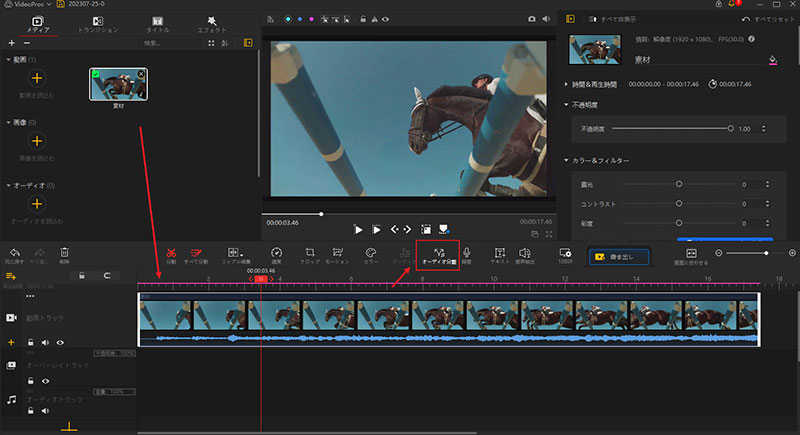800x435 pixels.
Task: Step to the previous frame
Action: [x=394, y=229]
